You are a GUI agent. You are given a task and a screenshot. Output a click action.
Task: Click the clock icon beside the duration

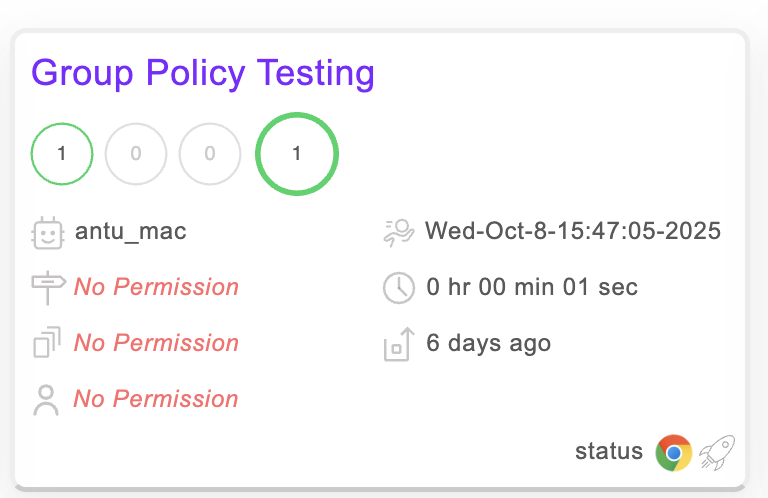(398, 288)
